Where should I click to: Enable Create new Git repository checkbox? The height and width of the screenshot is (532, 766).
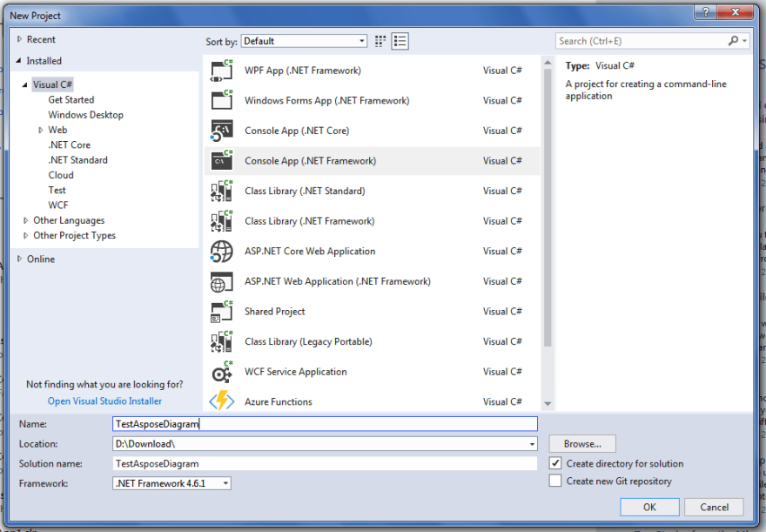tap(555, 481)
